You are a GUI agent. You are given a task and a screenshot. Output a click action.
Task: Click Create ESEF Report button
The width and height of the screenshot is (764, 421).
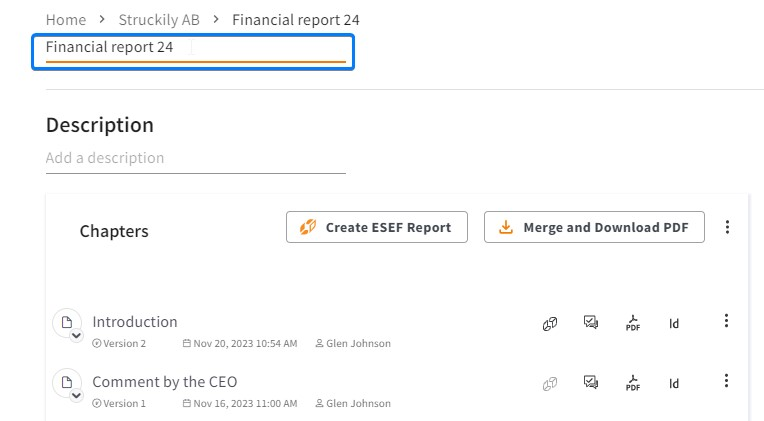point(377,227)
